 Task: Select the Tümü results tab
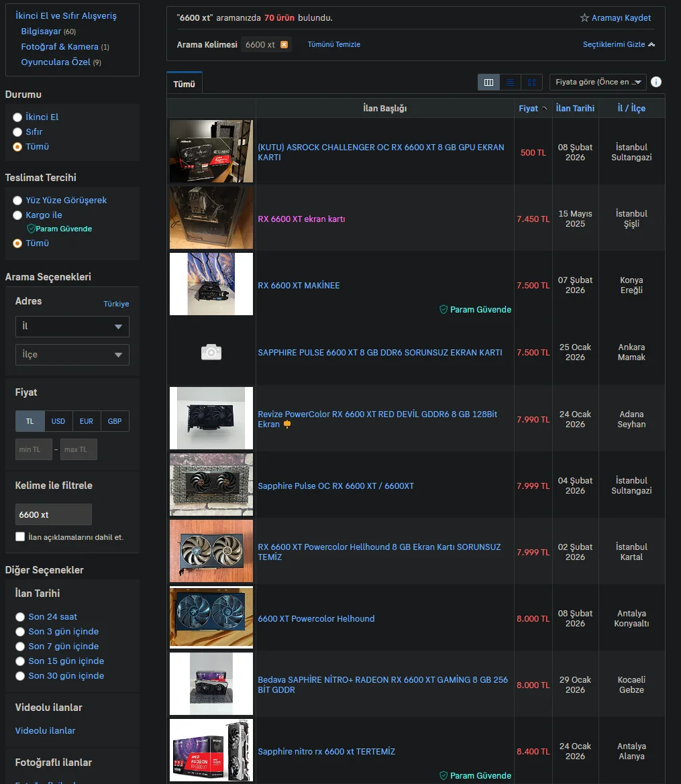184,84
